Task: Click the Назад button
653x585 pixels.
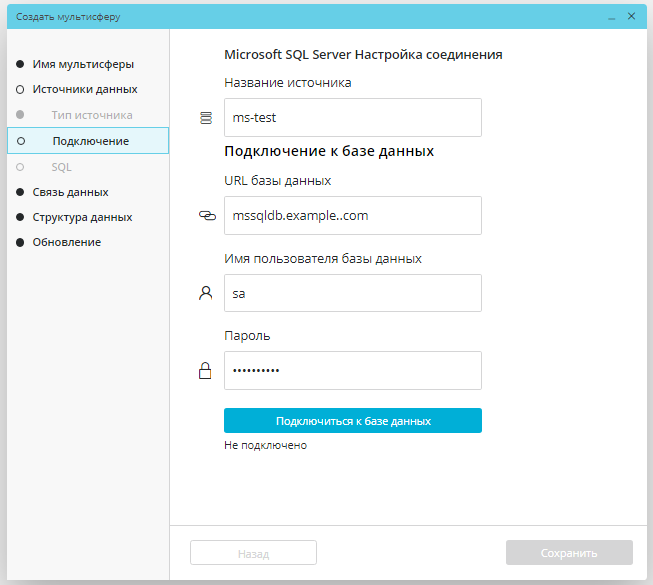Action: click(x=253, y=553)
